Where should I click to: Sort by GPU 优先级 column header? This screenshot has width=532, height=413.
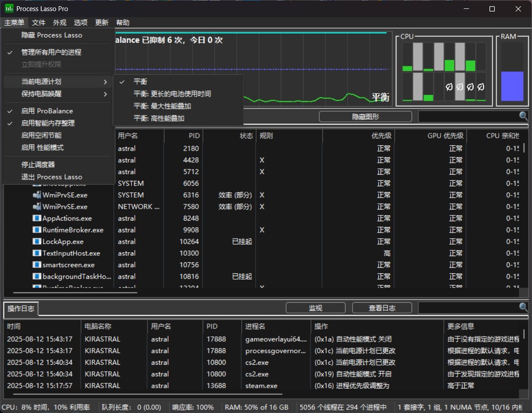pos(431,136)
